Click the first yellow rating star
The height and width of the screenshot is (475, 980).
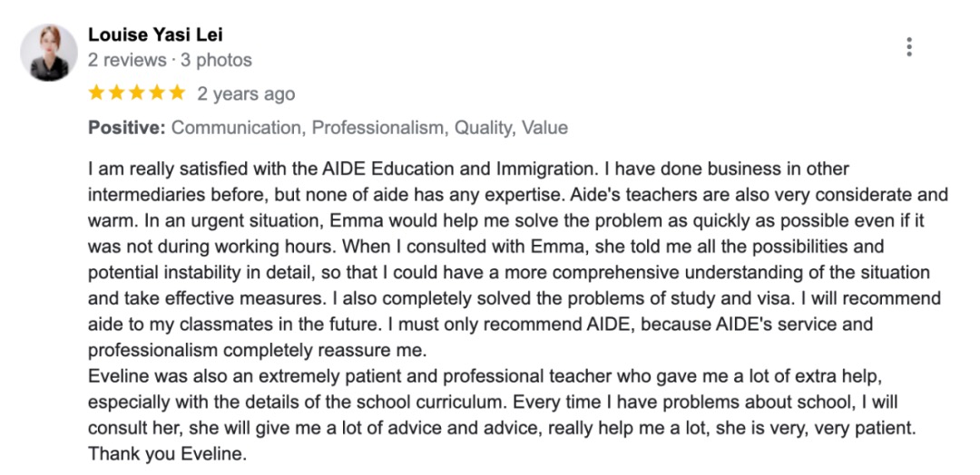click(x=97, y=92)
